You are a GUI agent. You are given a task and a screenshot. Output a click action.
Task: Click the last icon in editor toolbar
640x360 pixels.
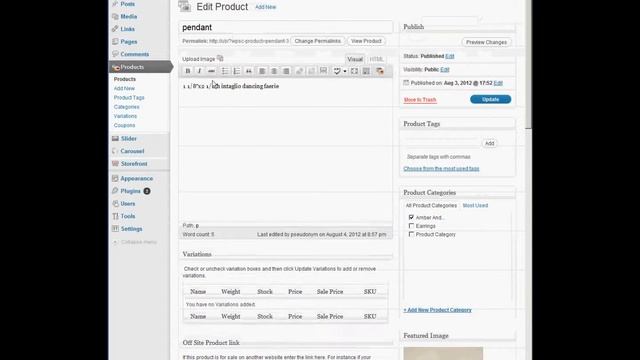tap(380, 71)
